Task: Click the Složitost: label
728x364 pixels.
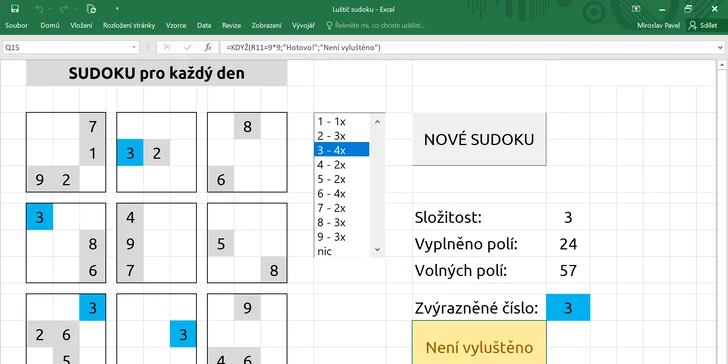Action: (448, 217)
